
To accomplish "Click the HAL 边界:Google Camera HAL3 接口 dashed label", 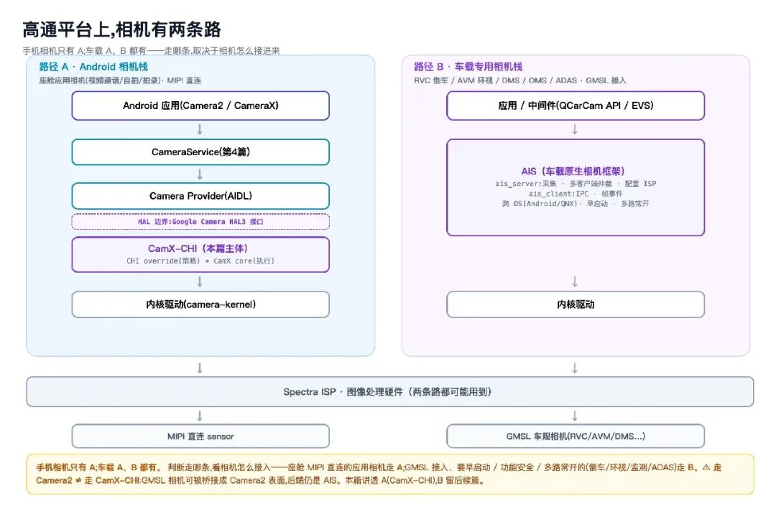I will [200, 222].
